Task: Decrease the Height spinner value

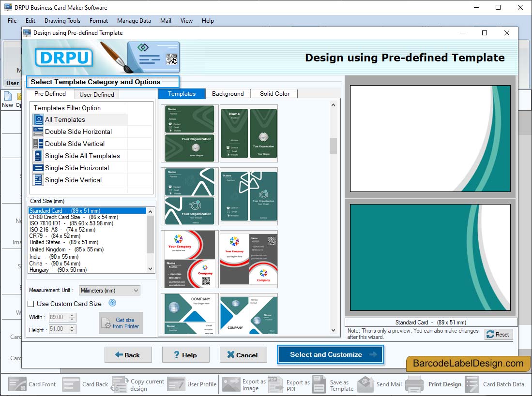Action: coord(72,331)
